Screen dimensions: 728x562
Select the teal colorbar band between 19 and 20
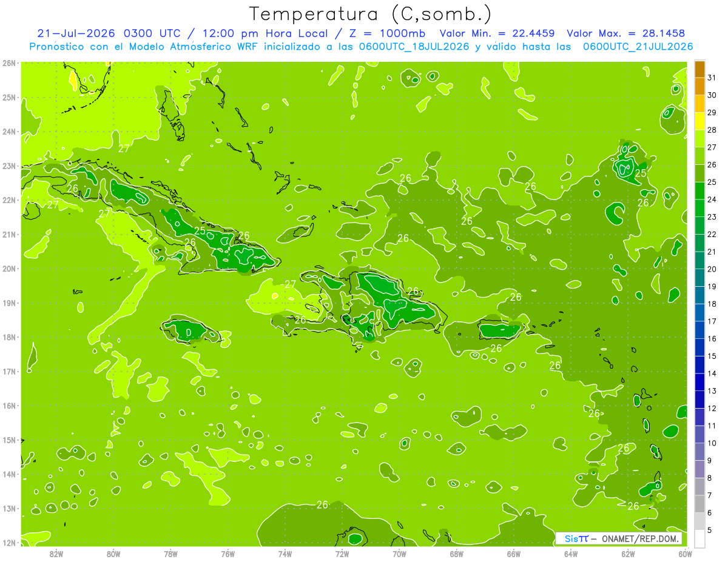(699, 278)
